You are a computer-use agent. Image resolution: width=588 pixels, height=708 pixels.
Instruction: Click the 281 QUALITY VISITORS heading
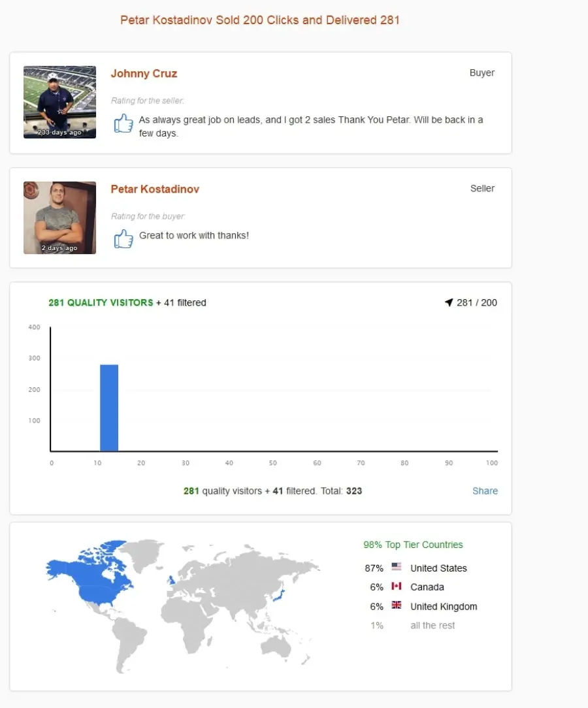click(x=101, y=302)
